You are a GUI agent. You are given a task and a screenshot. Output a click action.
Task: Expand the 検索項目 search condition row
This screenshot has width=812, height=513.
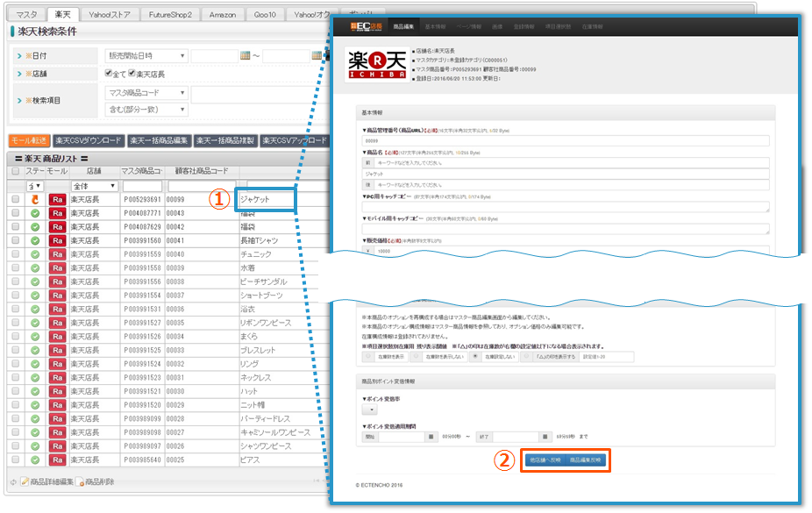click(19, 101)
